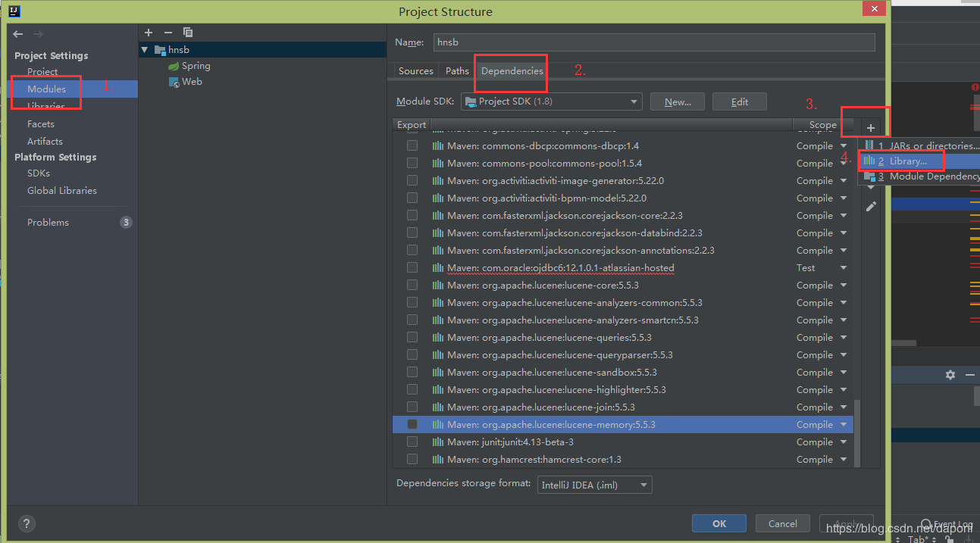980x543 pixels.
Task: Choose Library... from the add menu
Action: pyautogui.click(x=919, y=161)
